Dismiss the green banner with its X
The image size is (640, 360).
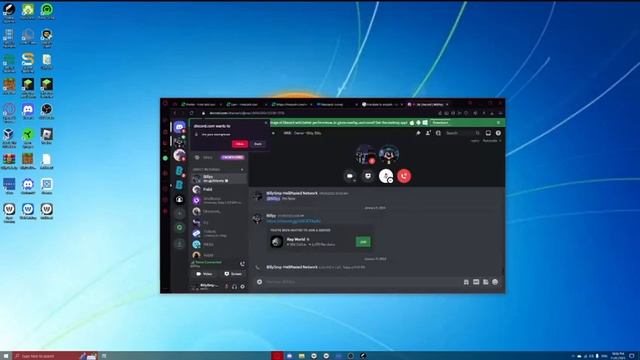(x=498, y=122)
